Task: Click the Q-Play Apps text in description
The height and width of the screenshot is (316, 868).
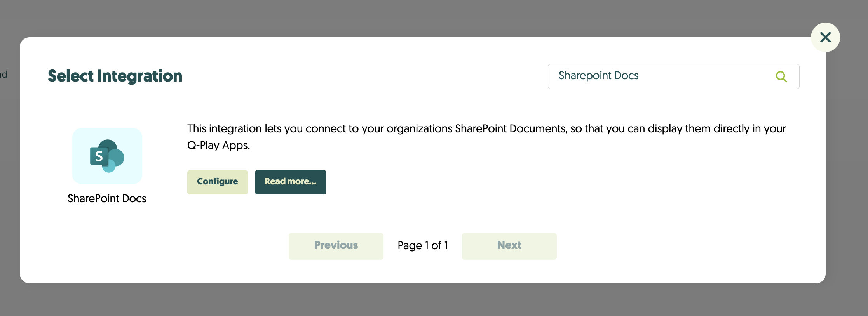Action: [218, 146]
